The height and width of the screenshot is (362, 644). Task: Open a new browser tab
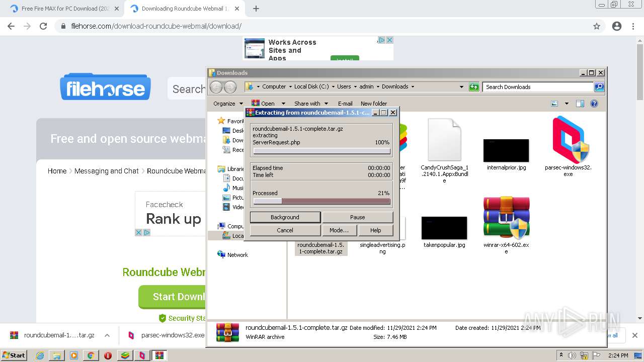click(256, 9)
